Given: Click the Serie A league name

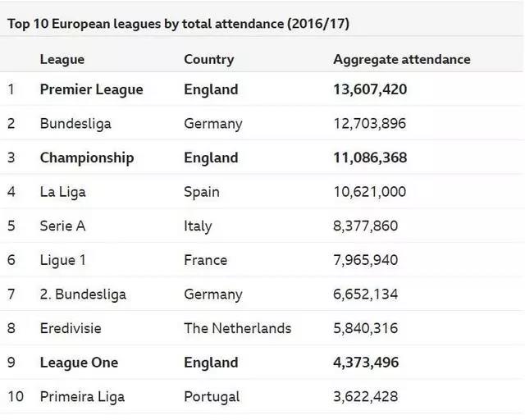Looking at the screenshot, I should tap(62, 226).
